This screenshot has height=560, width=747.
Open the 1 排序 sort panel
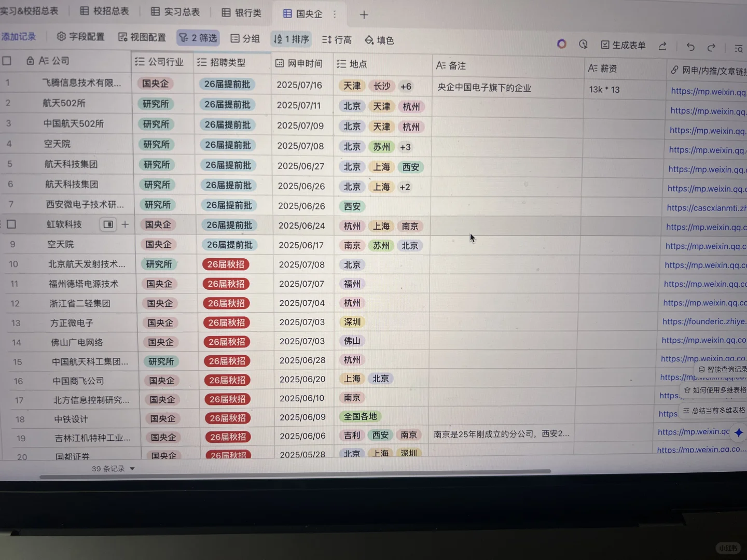pos(291,39)
